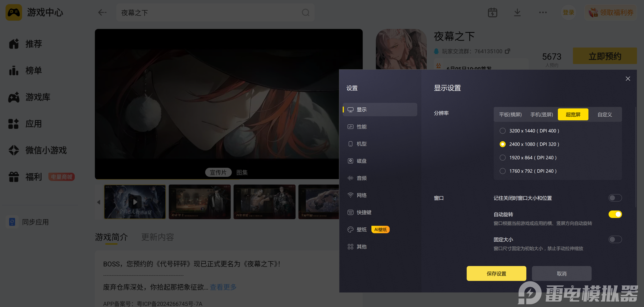Click the 立即预约 reserve button
Image resolution: width=644 pixels, height=307 pixels.
click(x=605, y=56)
